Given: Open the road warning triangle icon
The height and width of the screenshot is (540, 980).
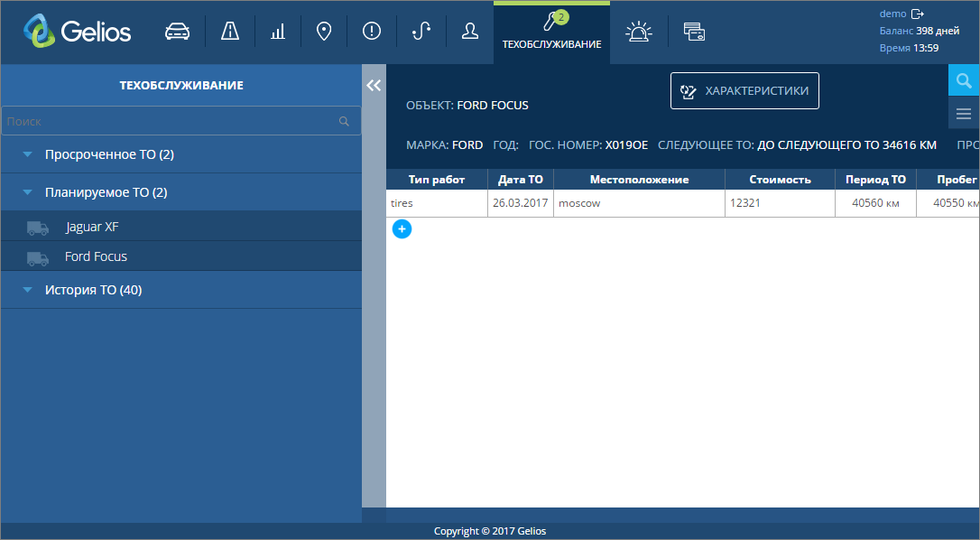Looking at the screenshot, I should pyautogui.click(x=230, y=32).
